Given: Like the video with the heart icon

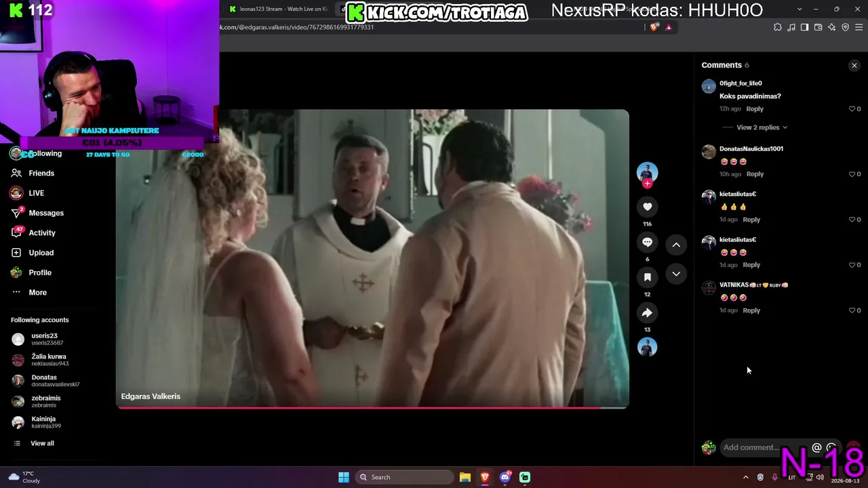Looking at the screenshot, I should (647, 207).
